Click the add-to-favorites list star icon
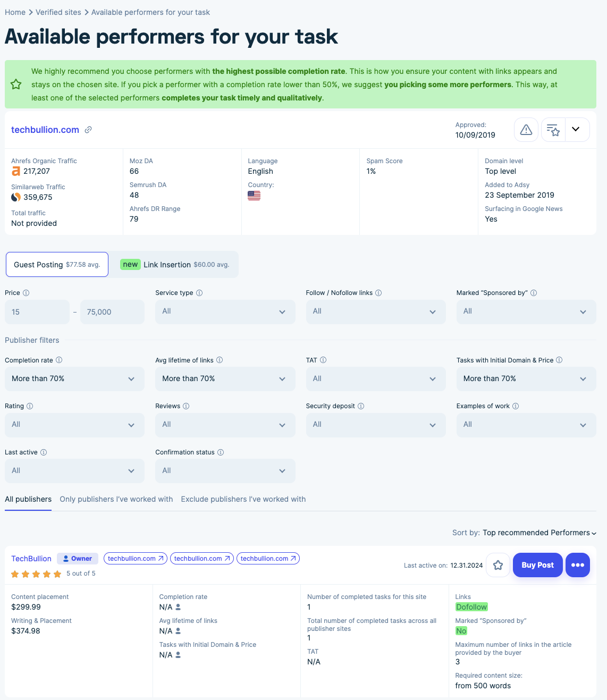 pyautogui.click(x=553, y=130)
